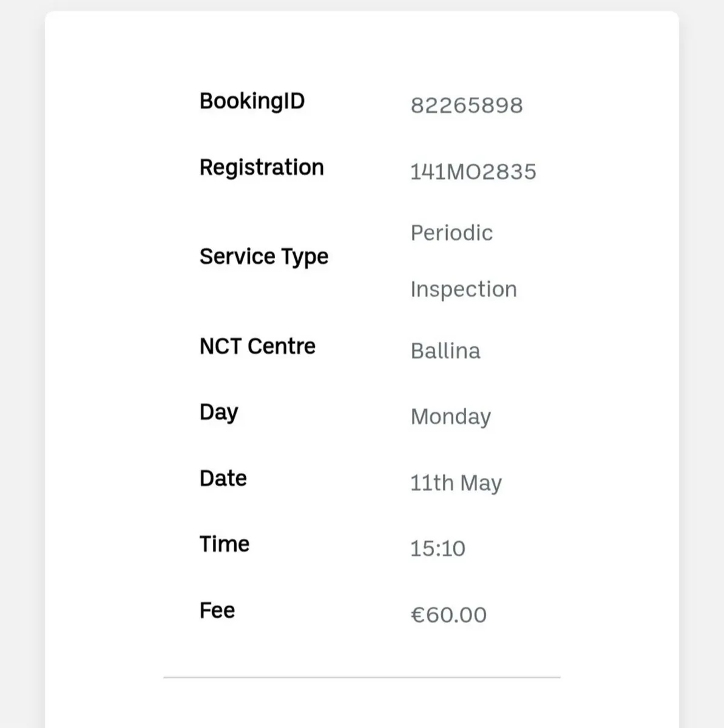
Task: Click the Date label
Action: point(223,479)
